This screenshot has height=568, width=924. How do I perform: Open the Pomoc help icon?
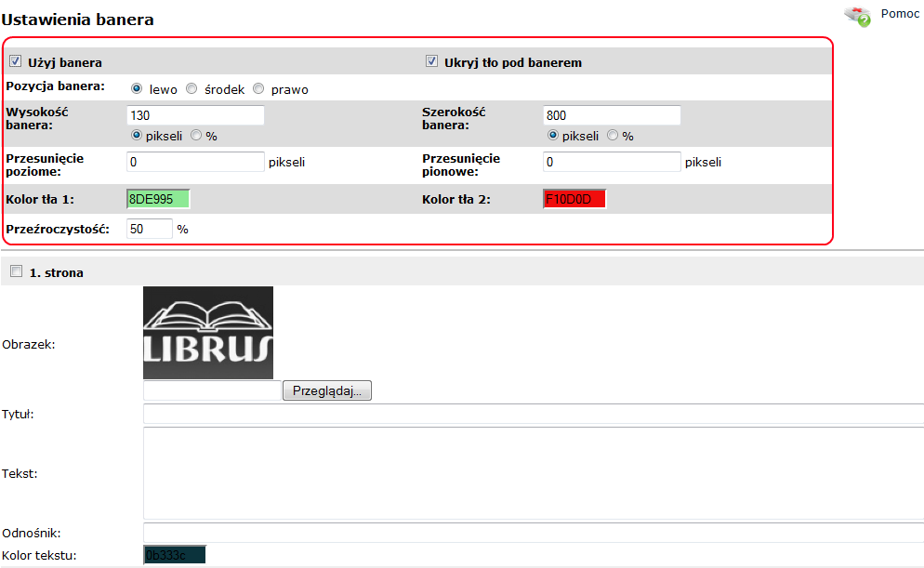[857, 16]
